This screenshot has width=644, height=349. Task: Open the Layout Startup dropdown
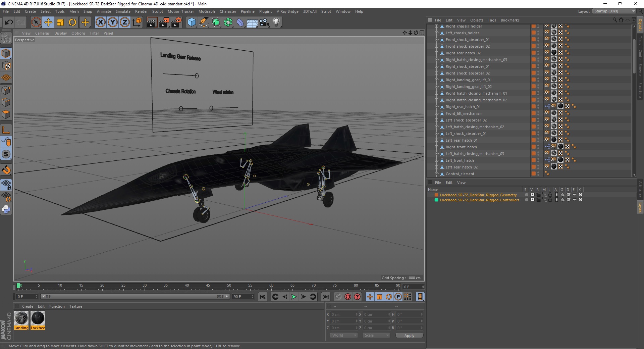click(x=614, y=11)
